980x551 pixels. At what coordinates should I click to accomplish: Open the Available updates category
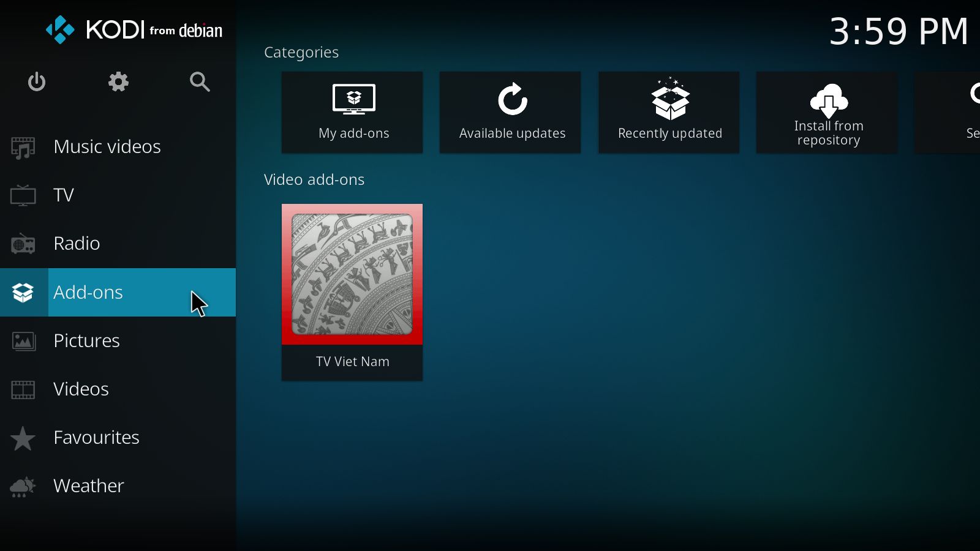[510, 112]
